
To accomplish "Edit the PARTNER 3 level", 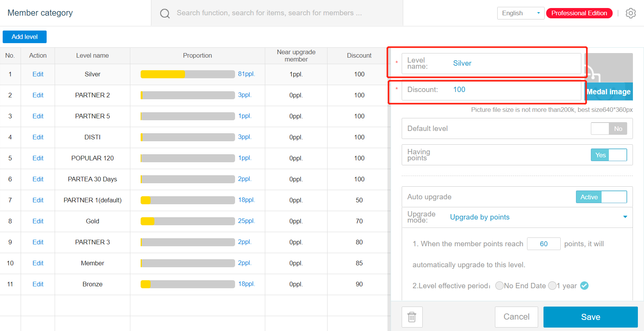I will 38,242.
